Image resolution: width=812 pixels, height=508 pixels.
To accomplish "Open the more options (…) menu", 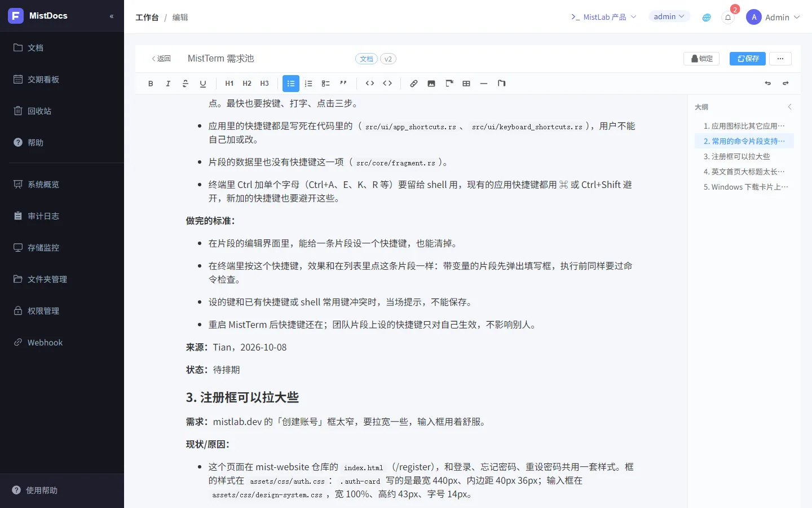I will [x=780, y=59].
